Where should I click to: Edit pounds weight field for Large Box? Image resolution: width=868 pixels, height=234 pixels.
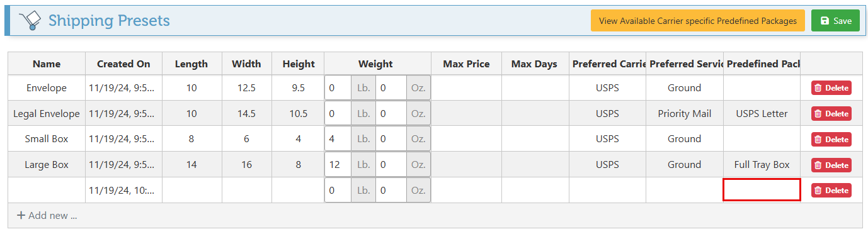pos(338,165)
